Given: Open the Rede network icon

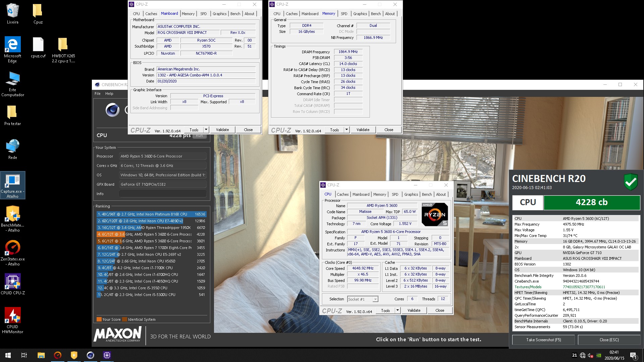Looking at the screenshot, I should [13, 149].
